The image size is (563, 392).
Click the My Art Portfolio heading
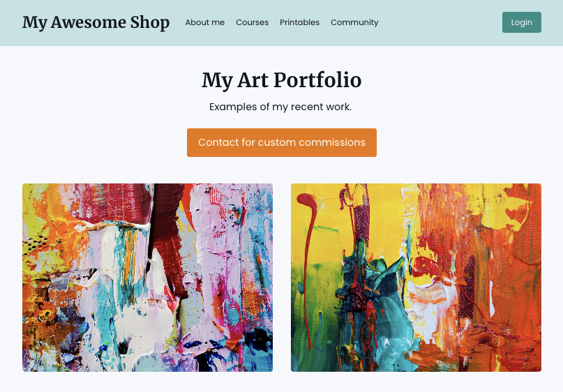282,80
